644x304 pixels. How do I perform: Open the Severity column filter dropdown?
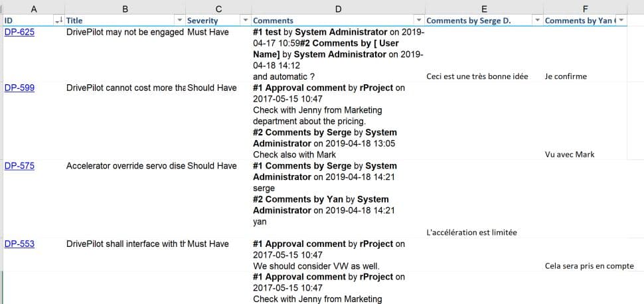[246, 21]
